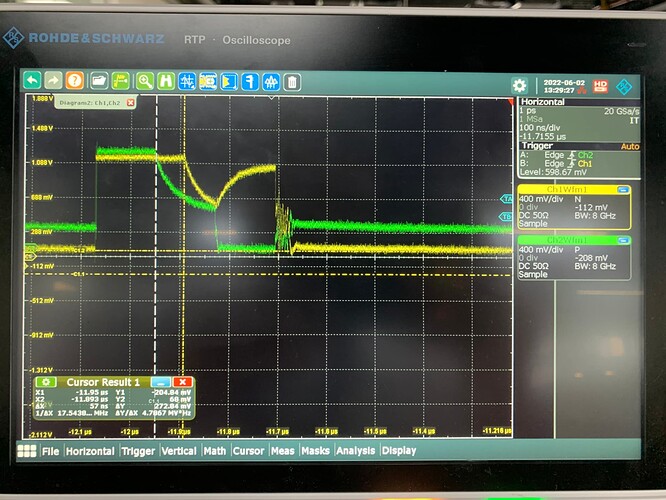Screen dimensions: 666x500
Task: Select the Search binoculars tool
Action: (x=166, y=81)
